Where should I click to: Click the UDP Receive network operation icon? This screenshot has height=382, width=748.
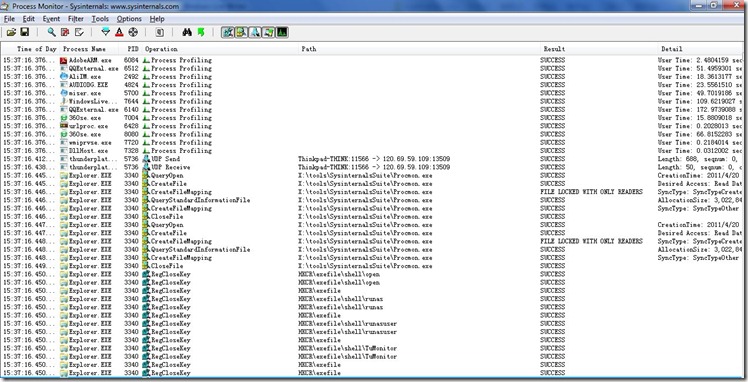click(x=146, y=167)
